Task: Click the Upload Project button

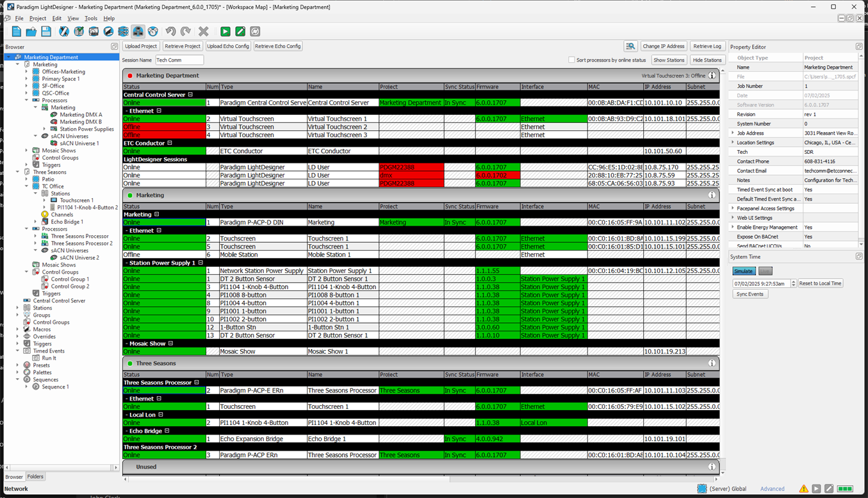Action: pos(141,46)
